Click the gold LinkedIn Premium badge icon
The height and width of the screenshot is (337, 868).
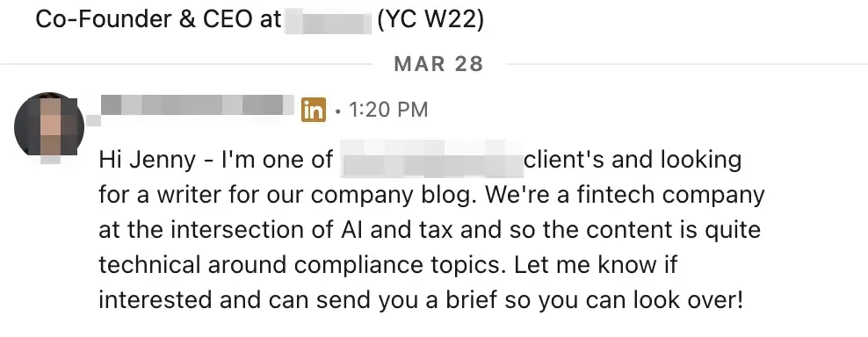(x=314, y=110)
